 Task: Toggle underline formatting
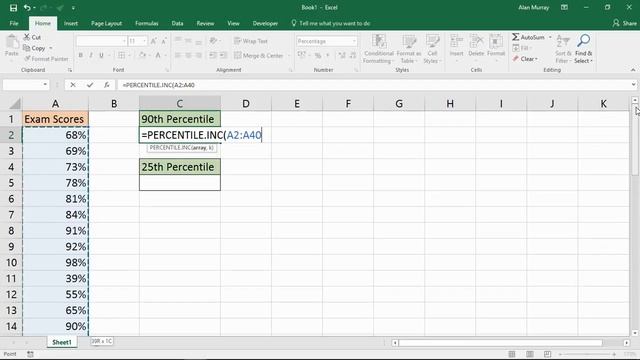(x=101, y=55)
